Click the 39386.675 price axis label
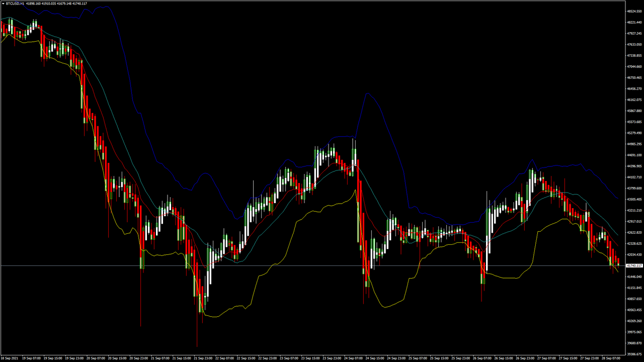 (634, 354)
